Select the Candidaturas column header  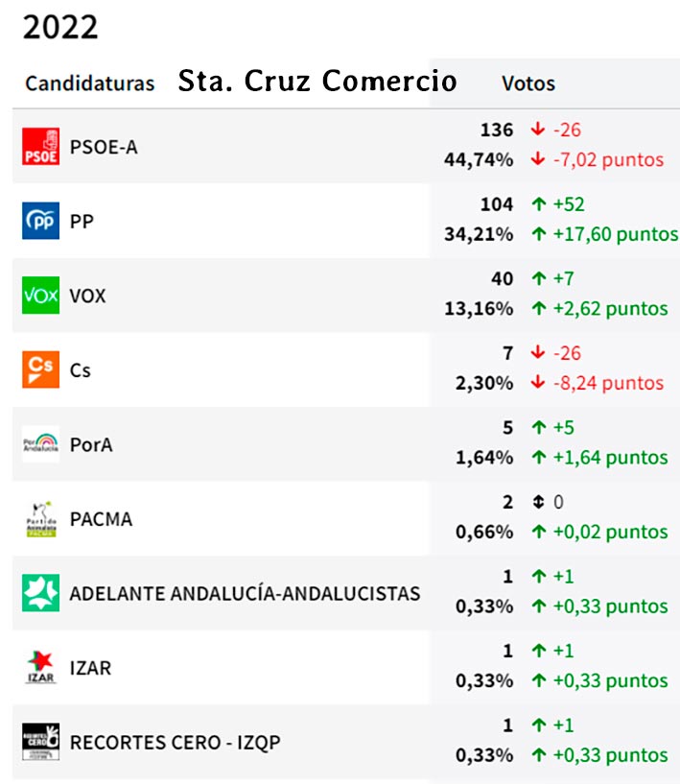89,83
